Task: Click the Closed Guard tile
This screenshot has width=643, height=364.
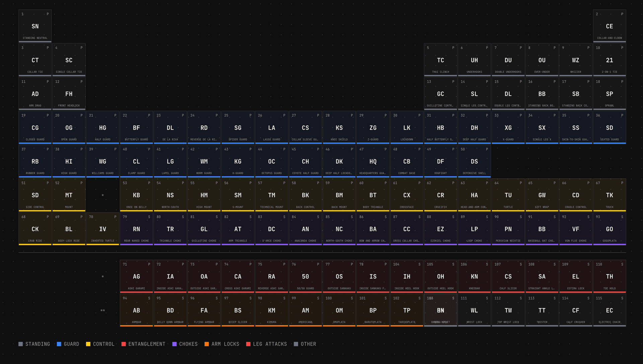Action: pos(35,128)
